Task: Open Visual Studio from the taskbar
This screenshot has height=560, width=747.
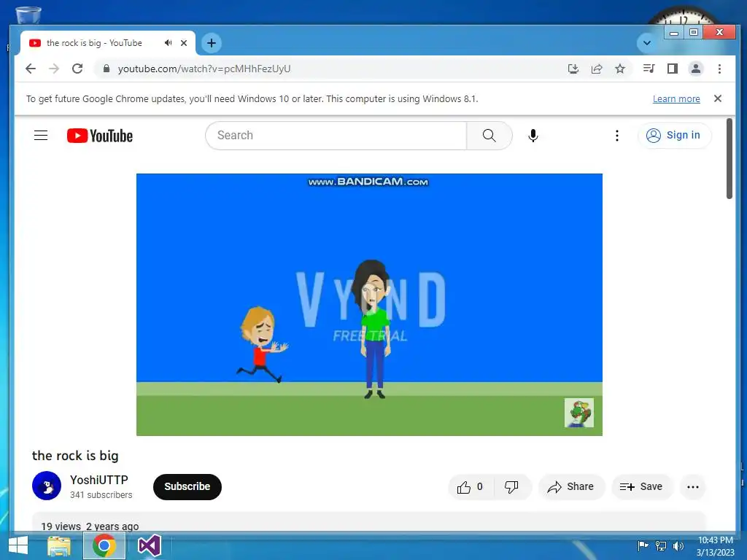Action: (149, 545)
